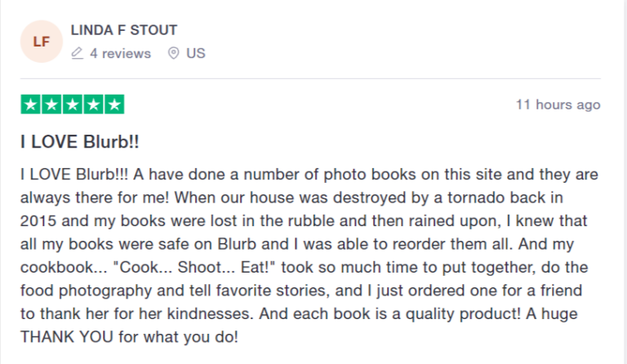This screenshot has height=364, width=627.
Task: Click the LF avatar circle
Action: pos(42,42)
